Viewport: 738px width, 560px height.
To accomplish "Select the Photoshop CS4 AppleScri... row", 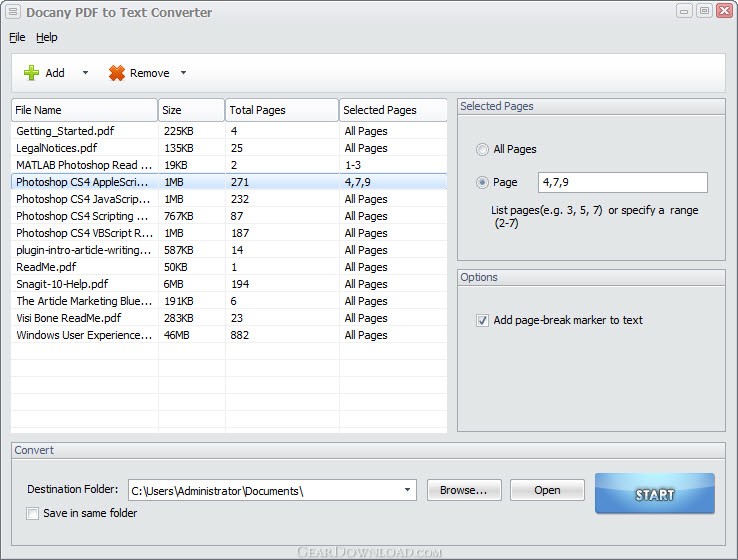I will (x=229, y=182).
